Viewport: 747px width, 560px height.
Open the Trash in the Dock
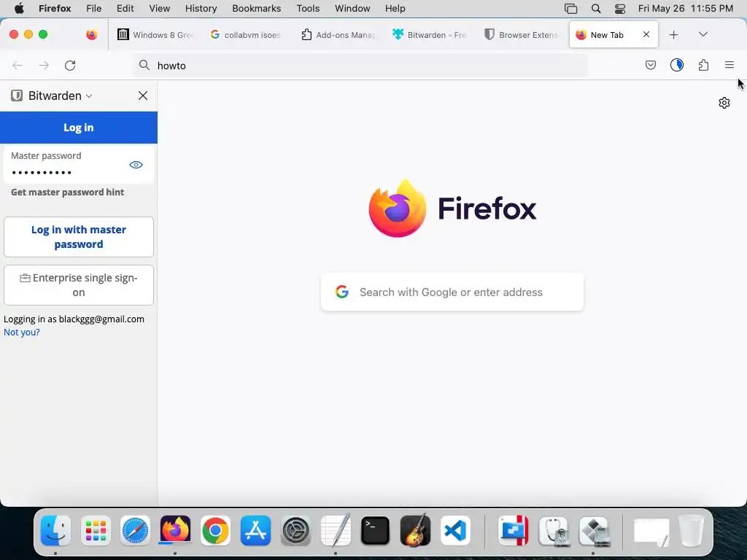click(x=691, y=531)
